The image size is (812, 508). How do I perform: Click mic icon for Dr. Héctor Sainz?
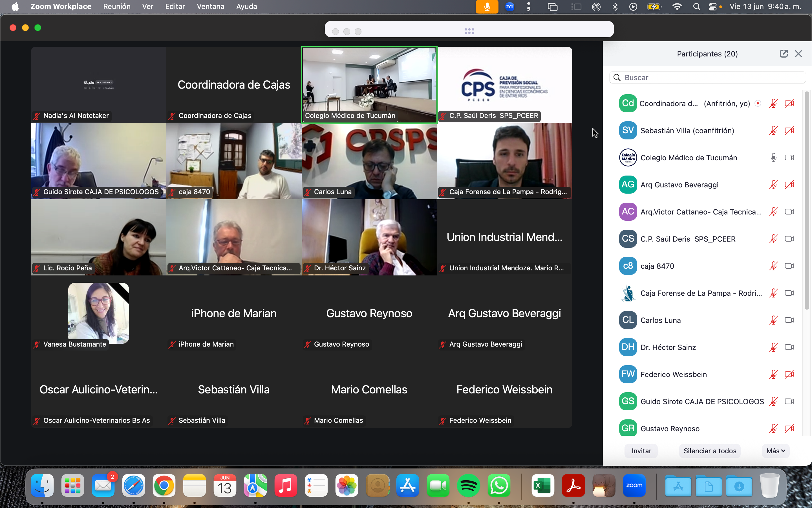tap(773, 347)
